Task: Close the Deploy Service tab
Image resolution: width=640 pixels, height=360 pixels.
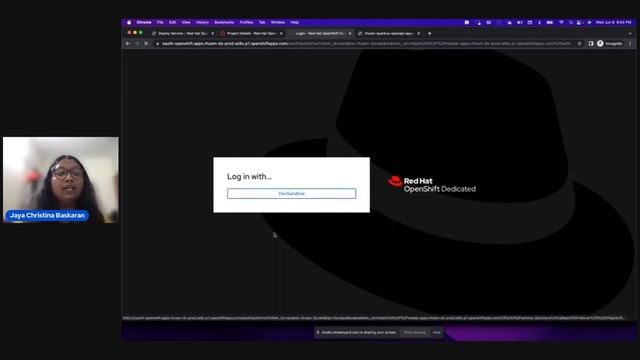Action: [212, 33]
